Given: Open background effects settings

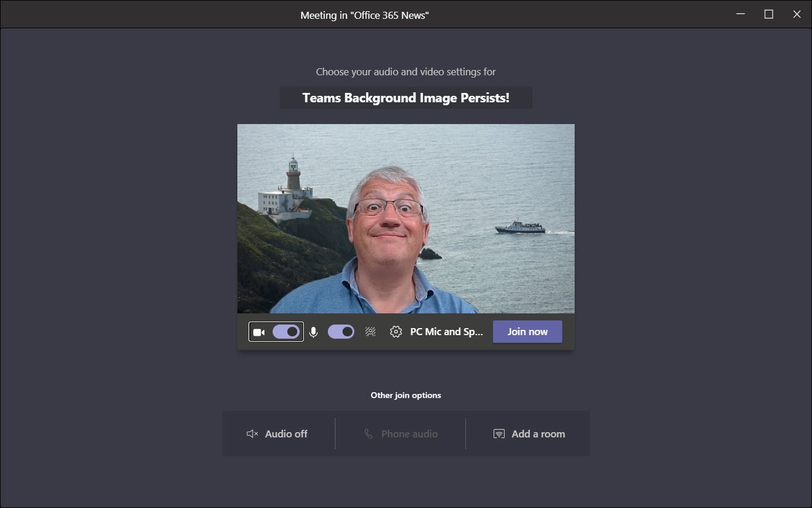Looking at the screenshot, I should (370, 332).
